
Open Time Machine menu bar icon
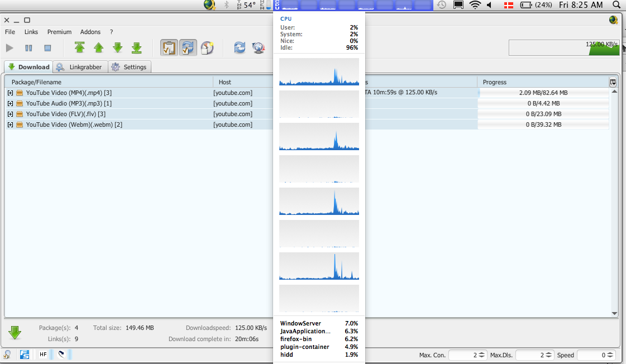441,5
